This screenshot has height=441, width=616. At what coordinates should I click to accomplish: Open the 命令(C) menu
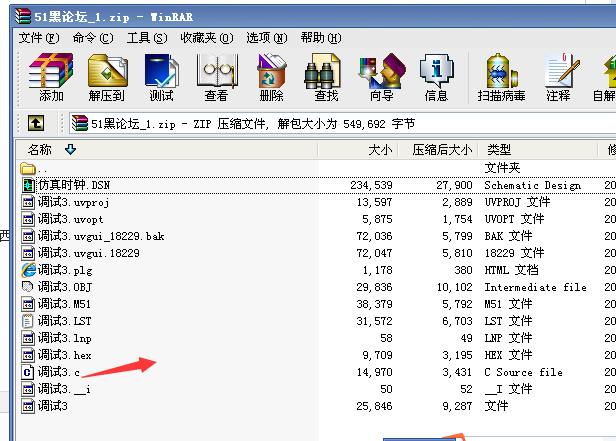[93, 38]
